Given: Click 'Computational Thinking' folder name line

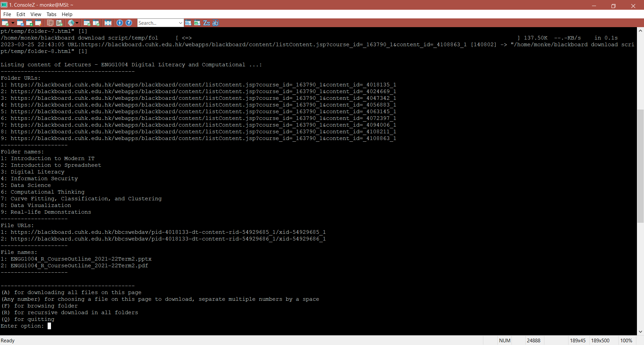Looking at the screenshot, I should coord(43,192).
